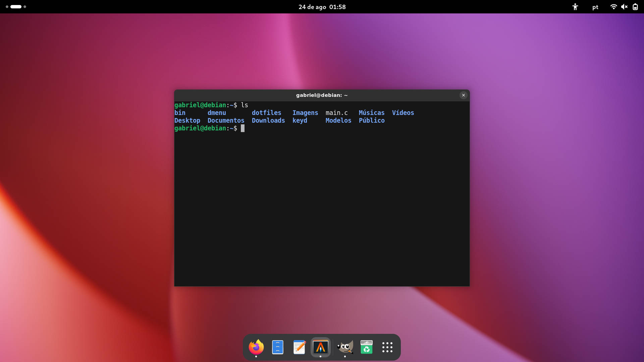This screenshot has height=362, width=644.
Task: Open the calendar by clicking the clock
Action: point(322,7)
